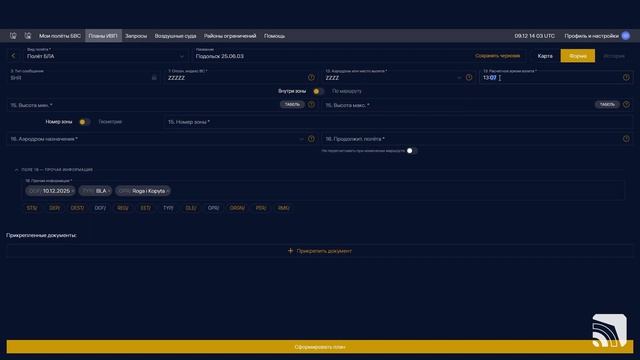
Task: Open Воздушные суда menu item
Action: (x=175, y=36)
